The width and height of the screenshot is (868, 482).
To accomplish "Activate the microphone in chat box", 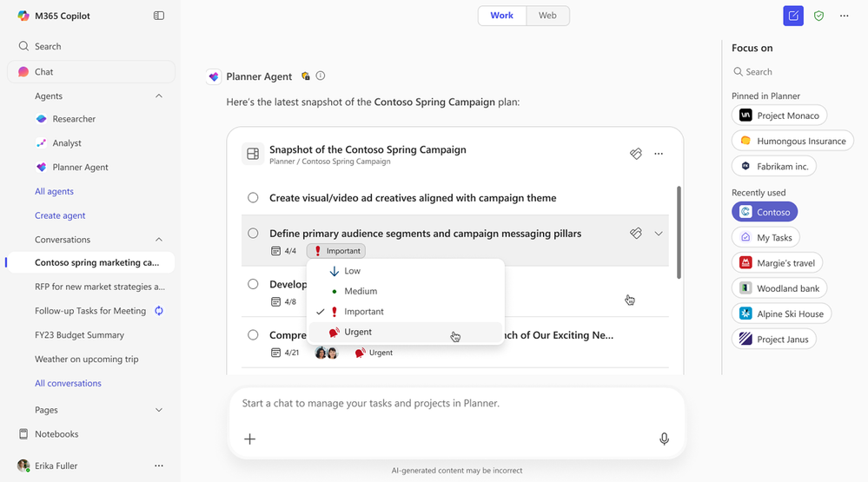I will [665, 439].
